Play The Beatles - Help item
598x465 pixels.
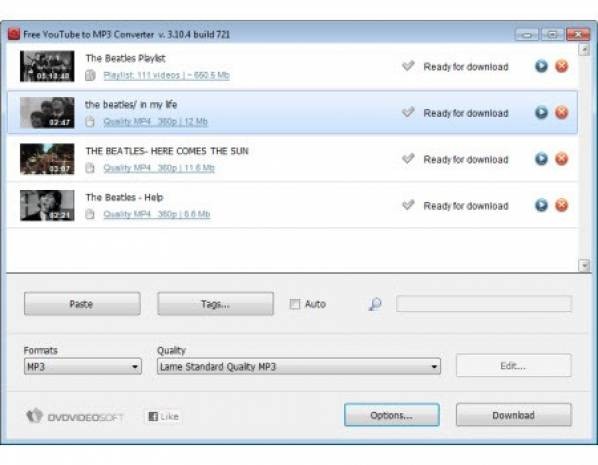coord(541,206)
